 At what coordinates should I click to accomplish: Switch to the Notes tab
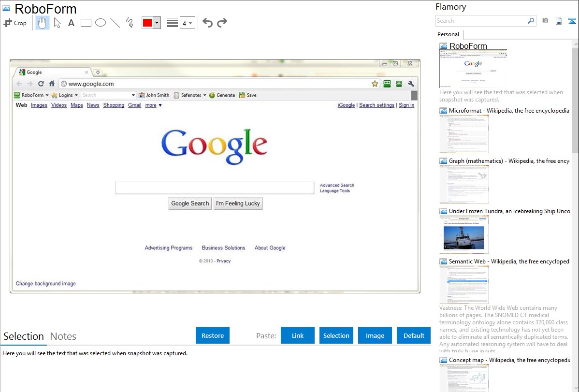click(x=63, y=336)
